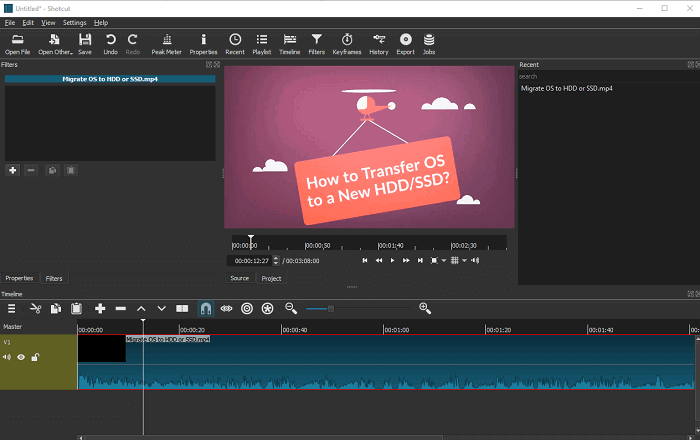This screenshot has height=440, width=700.
Task: Mute the V1 track audio
Action: tap(7, 357)
